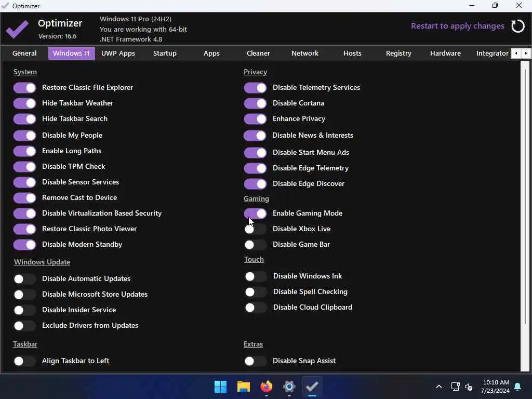Image resolution: width=532 pixels, height=399 pixels.
Task: Click the System section heading
Action: coord(25,72)
